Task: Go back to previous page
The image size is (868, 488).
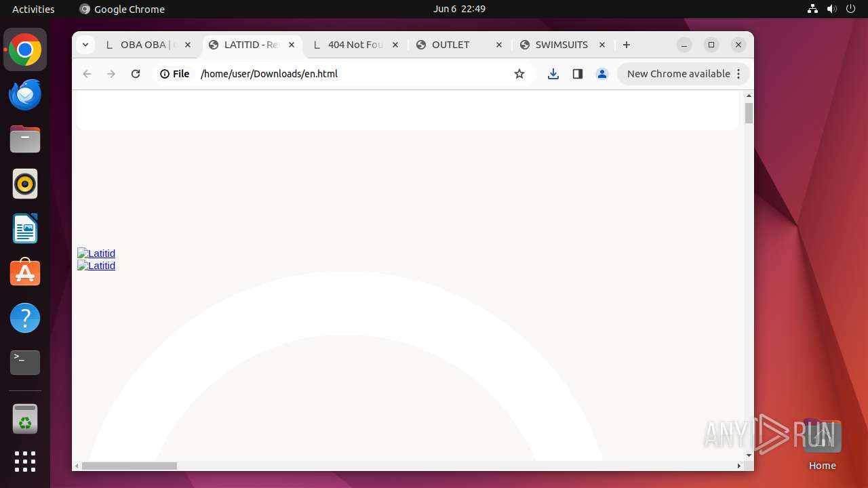Action: point(87,74)
